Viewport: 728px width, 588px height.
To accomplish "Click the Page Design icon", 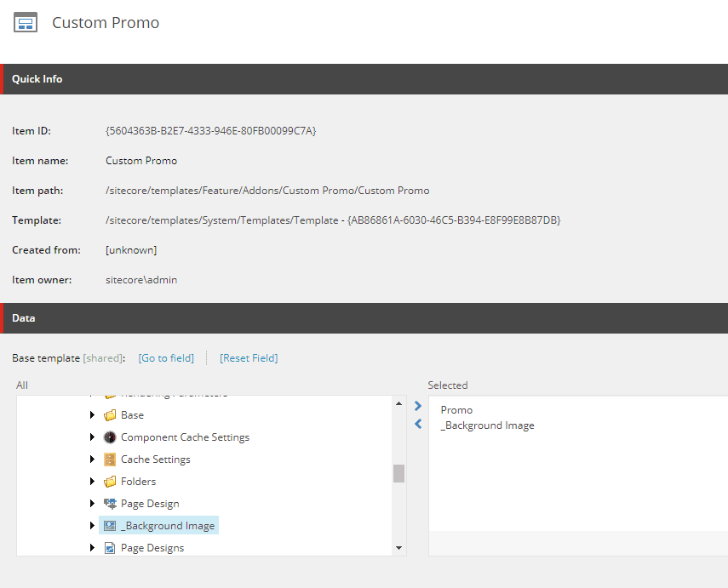I will click(109, 504).
